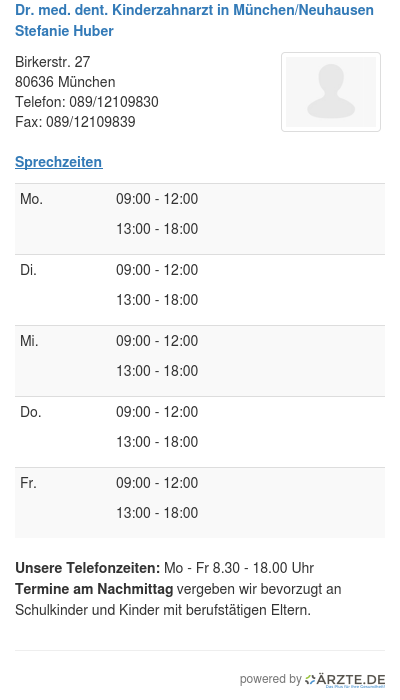This screenshot has height=700, width=400.
Task: Click the ÄRZTE.DE logo
Action: coord(345,680)
